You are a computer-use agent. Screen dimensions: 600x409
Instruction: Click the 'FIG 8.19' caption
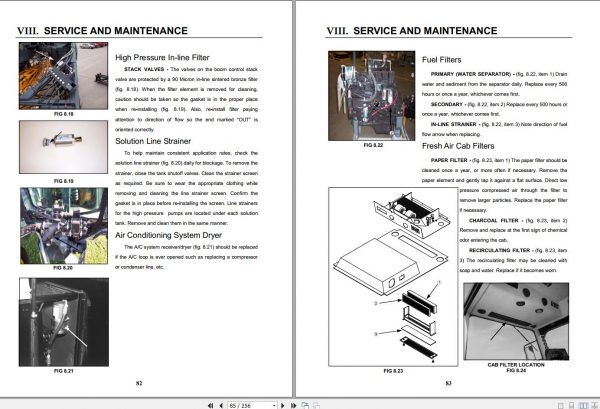tap(64, 181)
